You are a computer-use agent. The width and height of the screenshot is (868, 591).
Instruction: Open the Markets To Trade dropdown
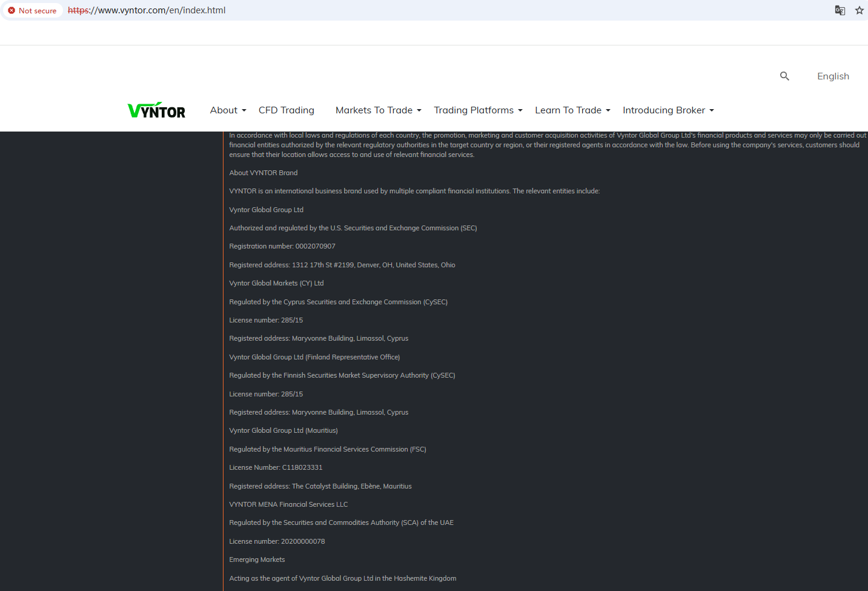tap(379, 110)
